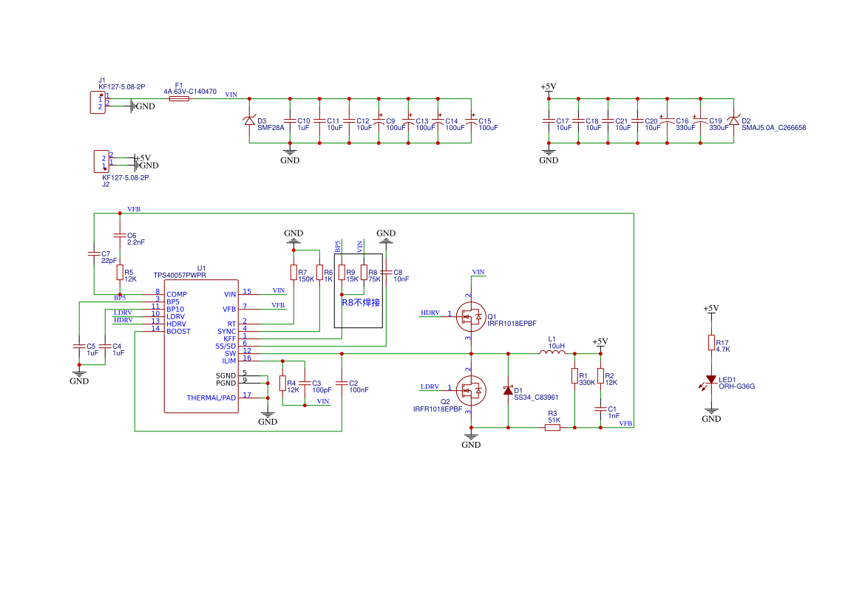The image size is (868, 614).
Task: Click the SS/SD pin label
Action: tap(226, 347)
